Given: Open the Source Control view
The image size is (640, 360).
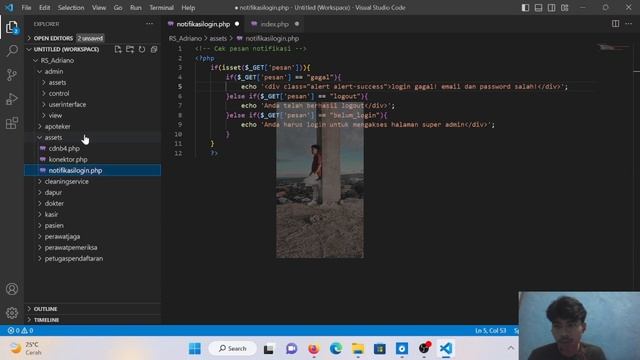Looking at the screenshot, I should coord(12,75).
